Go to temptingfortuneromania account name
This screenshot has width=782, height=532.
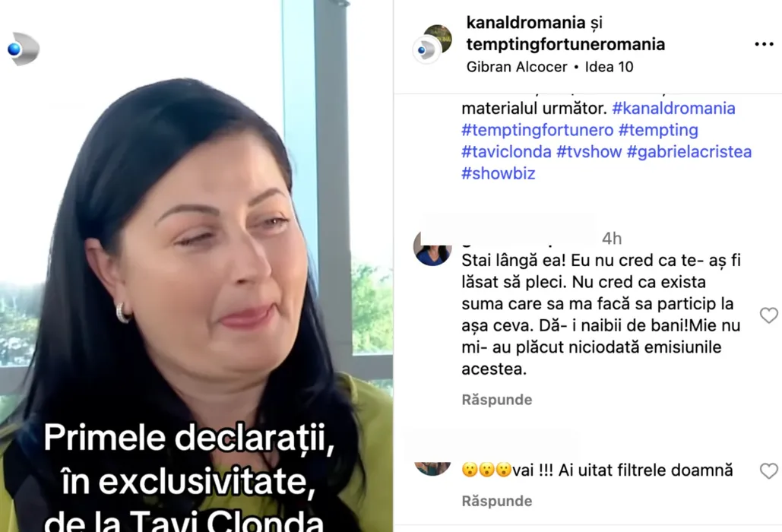(x=565, y=44)
